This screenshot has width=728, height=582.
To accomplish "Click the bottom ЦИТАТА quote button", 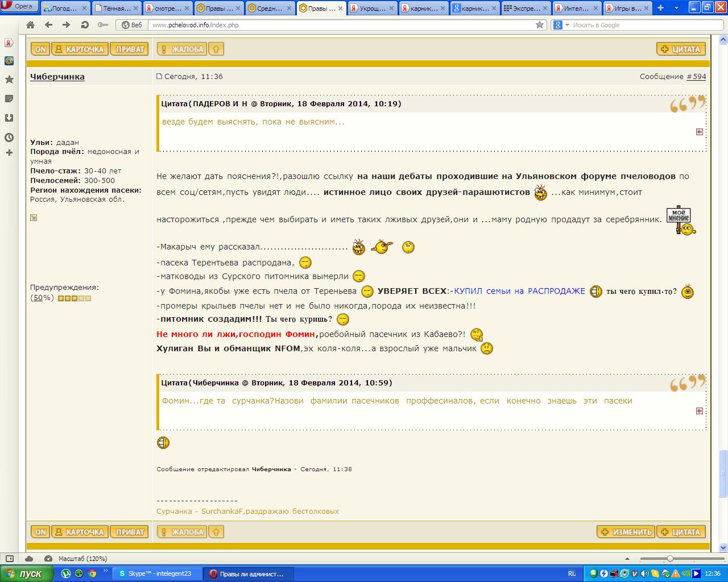I will point(681,532).
